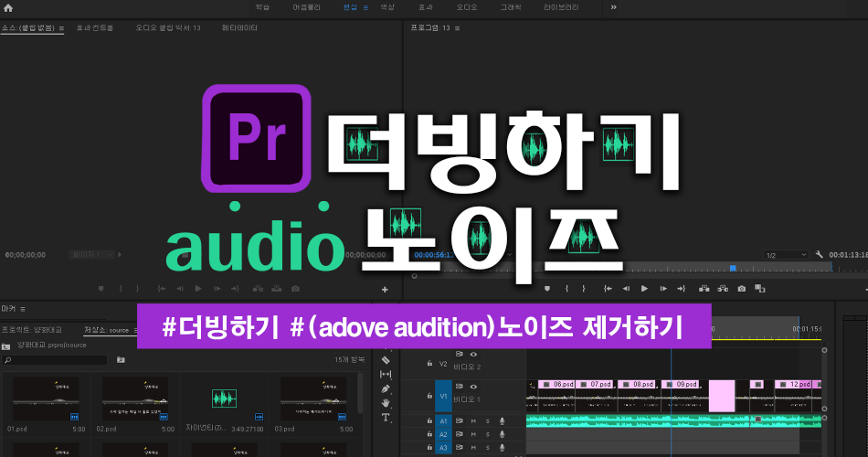Open the 오디오 클립 믹서: 13 tab
Screen dimensions: 868x457
(168, 27)
